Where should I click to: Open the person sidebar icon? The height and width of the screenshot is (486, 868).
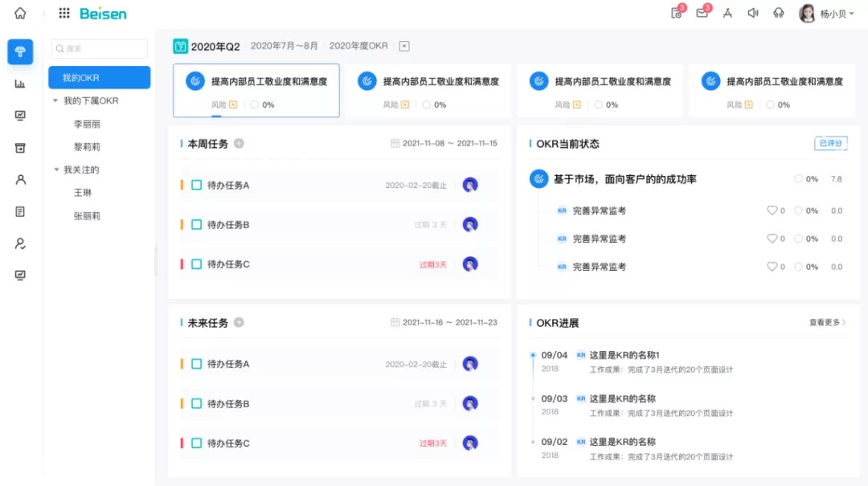(x=20, y=180)
